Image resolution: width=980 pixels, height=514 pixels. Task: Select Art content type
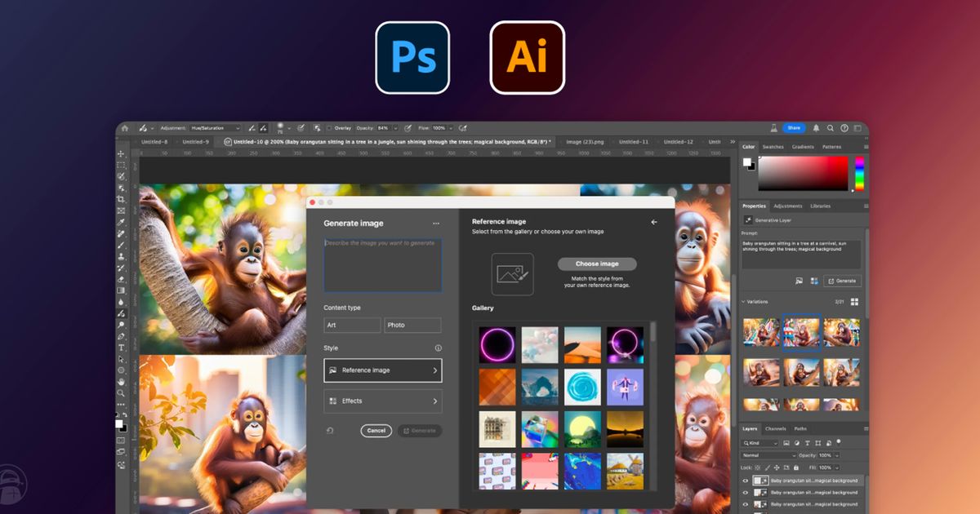352,325
